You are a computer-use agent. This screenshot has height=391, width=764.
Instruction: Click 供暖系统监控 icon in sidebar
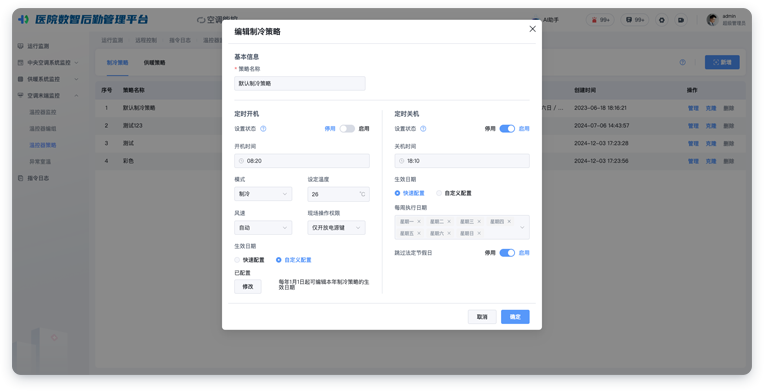click(x=20, y=79)
